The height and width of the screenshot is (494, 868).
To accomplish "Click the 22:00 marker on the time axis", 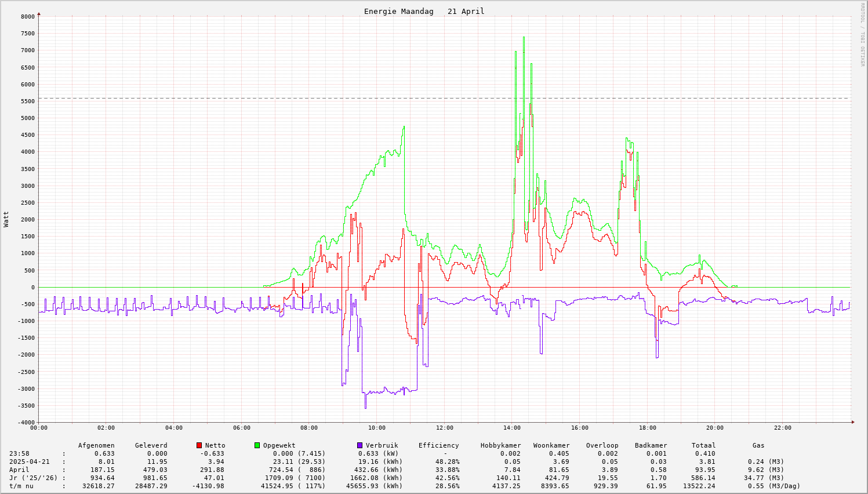I will click(782, 428).
